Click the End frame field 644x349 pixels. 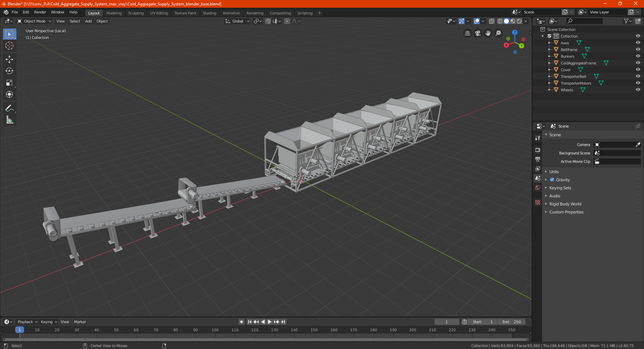click(512, 322)
